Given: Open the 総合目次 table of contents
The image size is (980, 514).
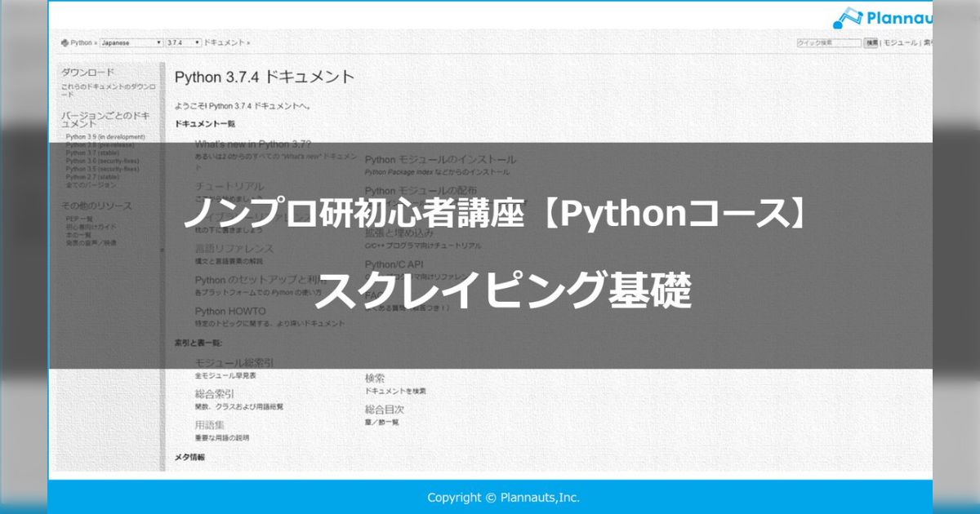Looking at the screenshot, I should coord(385,409).
